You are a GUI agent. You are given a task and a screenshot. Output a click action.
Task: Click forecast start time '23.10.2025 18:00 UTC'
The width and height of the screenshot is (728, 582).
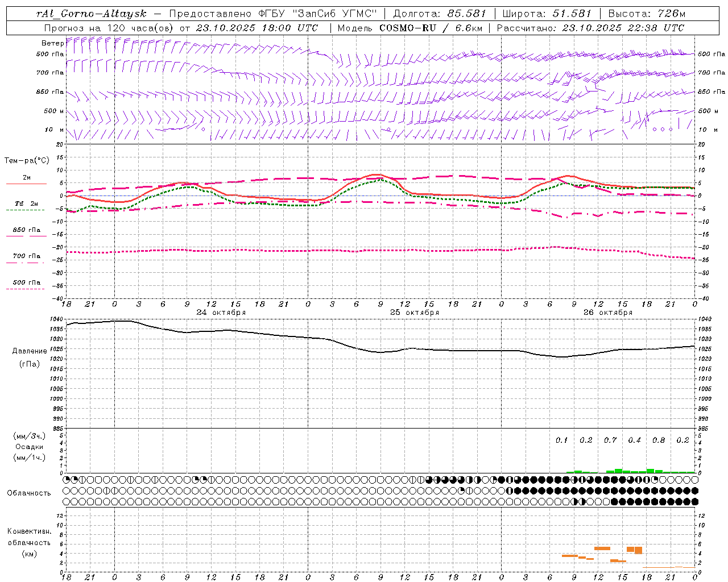click(257, 28)
